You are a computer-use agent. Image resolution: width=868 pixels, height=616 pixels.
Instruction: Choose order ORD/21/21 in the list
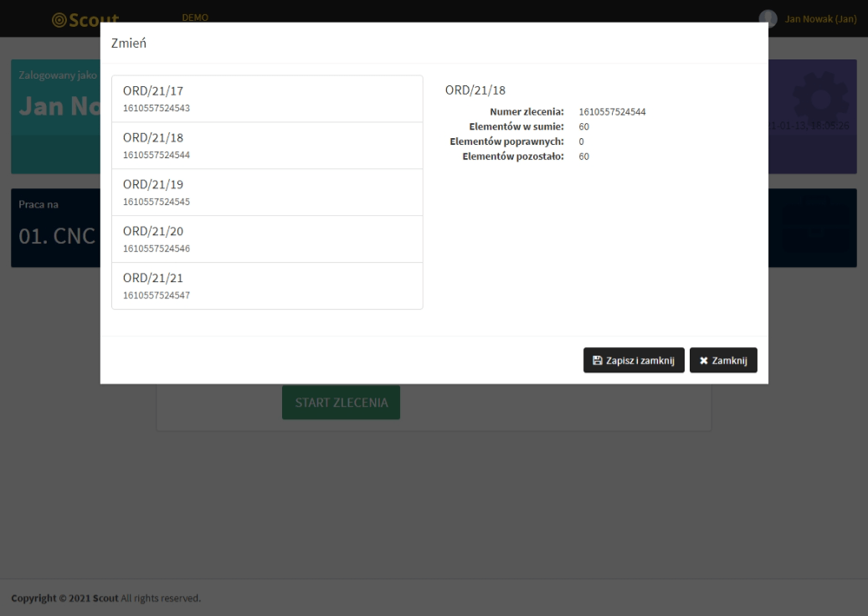267,286
